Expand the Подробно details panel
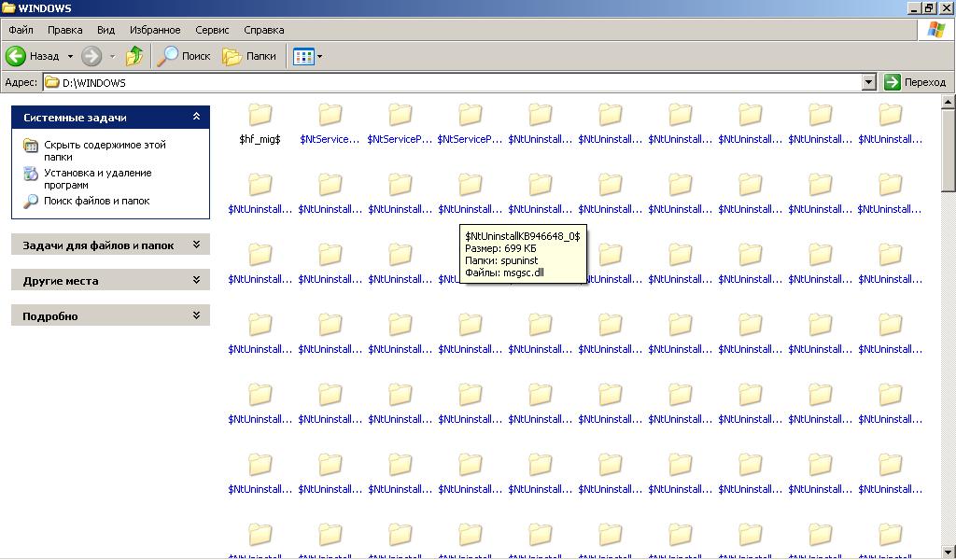Image resolution: width=956 pixels, height=560 pixels. pyautogui.click(x=196, y=315)
